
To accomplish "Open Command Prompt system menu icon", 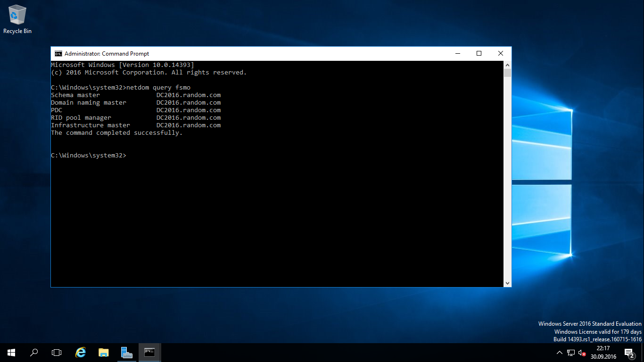I will point(58,54).
